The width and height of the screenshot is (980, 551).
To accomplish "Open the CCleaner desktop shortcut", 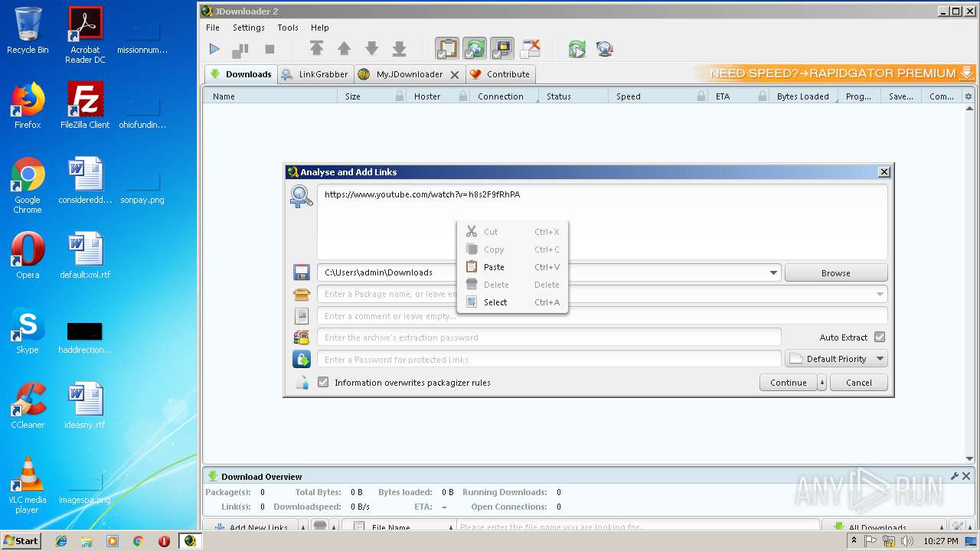I will [28, 406].
